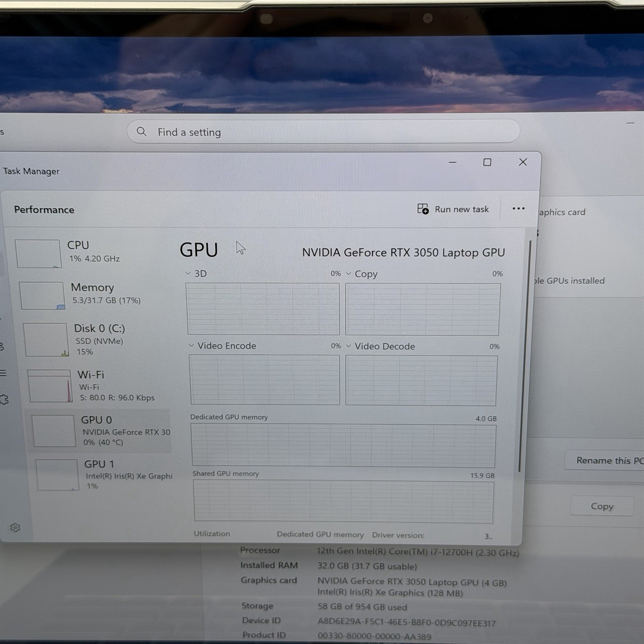This screenshot has width=644, height=644.
Task: Minimize the Task Manager window
Action: click(x=452, y=163)
